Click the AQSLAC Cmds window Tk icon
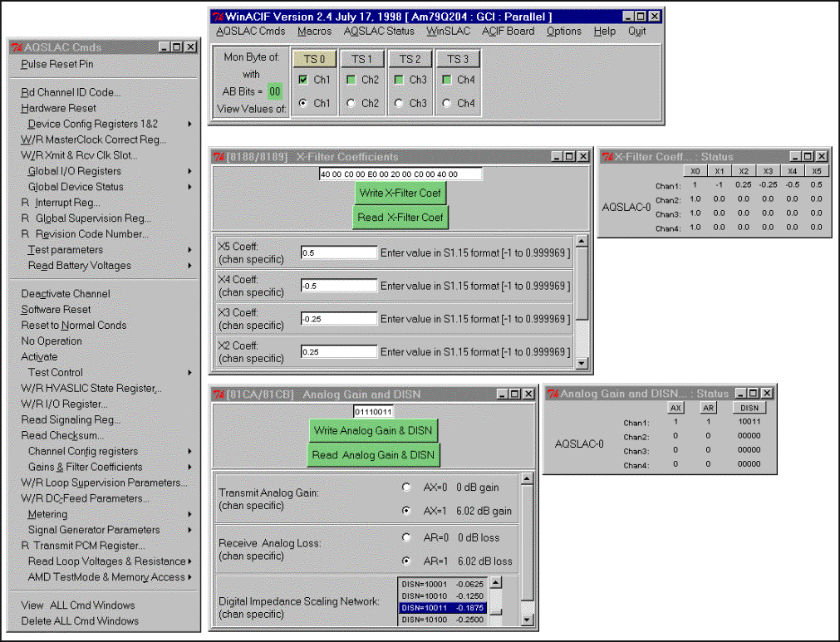 point(17,47)
